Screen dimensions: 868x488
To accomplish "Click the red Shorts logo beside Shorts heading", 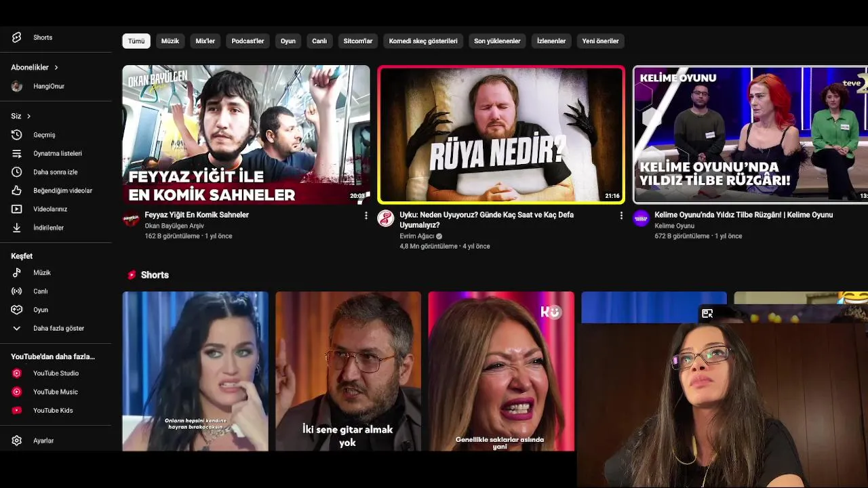I will (132, 275).
